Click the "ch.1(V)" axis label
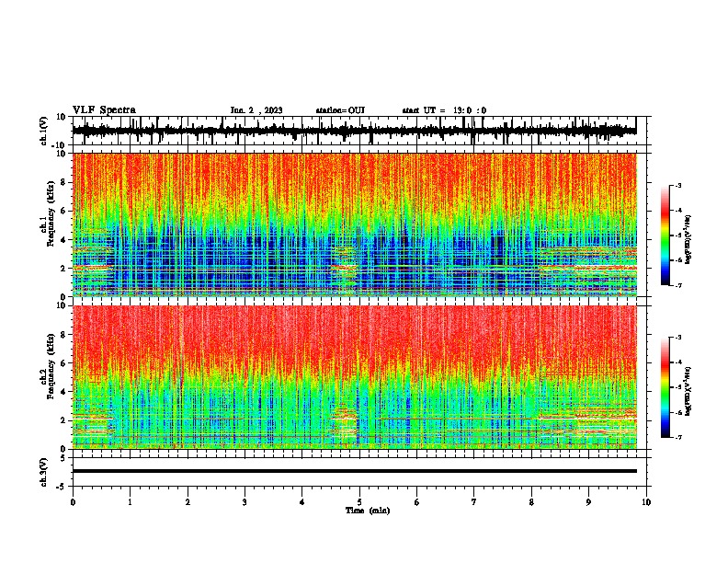 43,131
